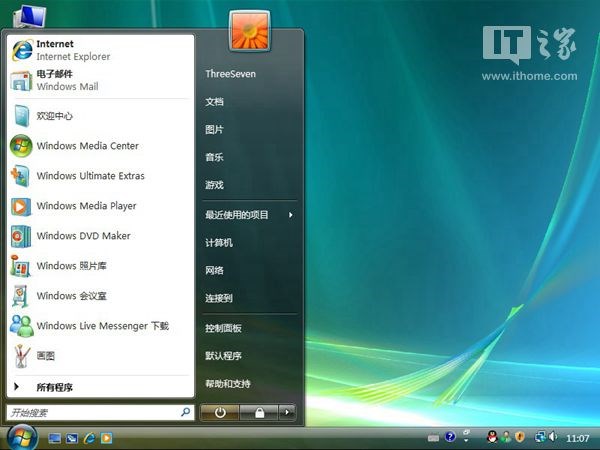This screenshot has width=600, height=450.
Task: Click the blue help tray icon
Action: pyautogui.click(x=450, y=437)
